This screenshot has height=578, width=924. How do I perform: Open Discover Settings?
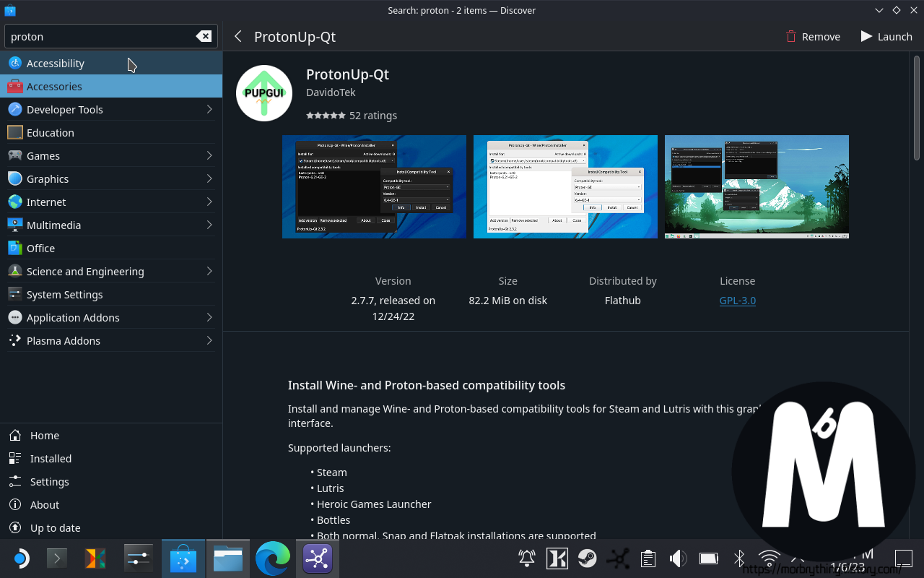click(111, 482)
